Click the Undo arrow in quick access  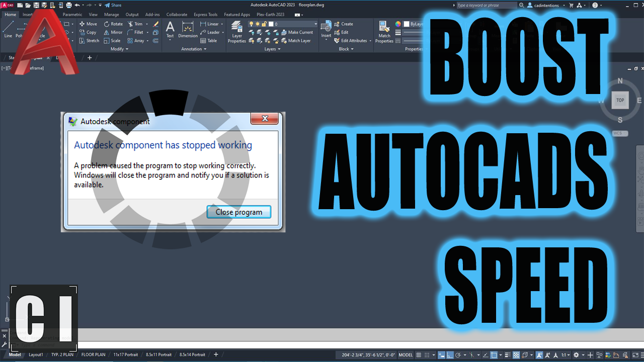(x=77, y=5)
